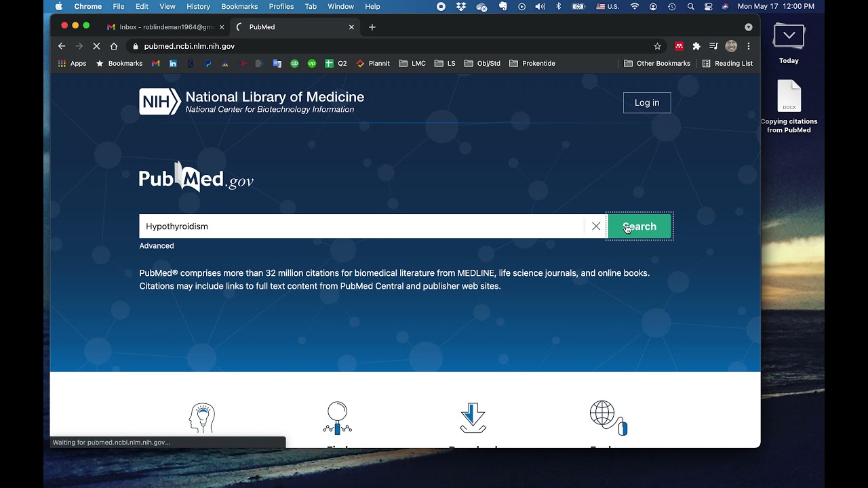868x488 pixels.
Task: Open a new tab with plus button
Action: point(372,27)
